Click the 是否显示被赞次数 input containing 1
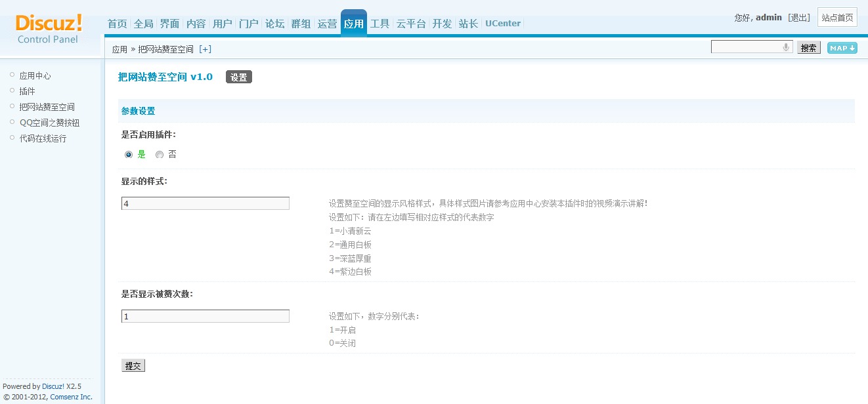This screenshot has width=868, height=404. coord(206,316)
